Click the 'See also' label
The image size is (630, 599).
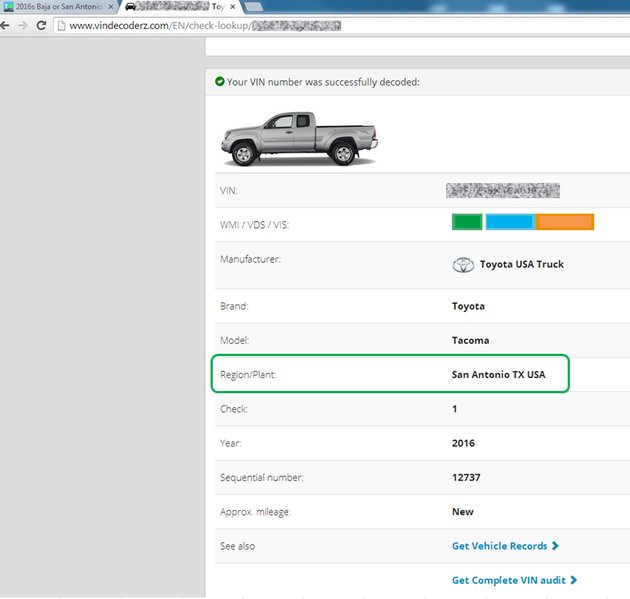pos(237,546)
